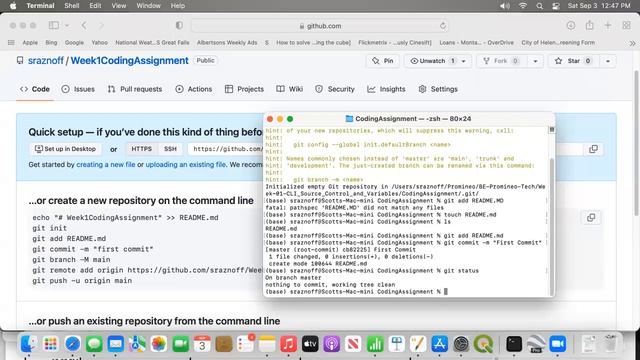Go forward in Safari
Viewport: 640px width, 360px height.
(x=101, y=25)
